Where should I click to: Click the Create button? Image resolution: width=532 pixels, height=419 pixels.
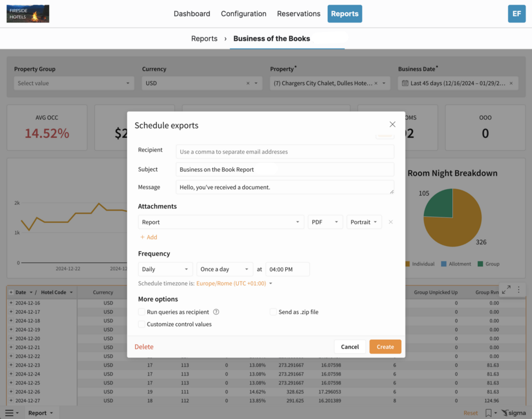[x=385, y=346]
